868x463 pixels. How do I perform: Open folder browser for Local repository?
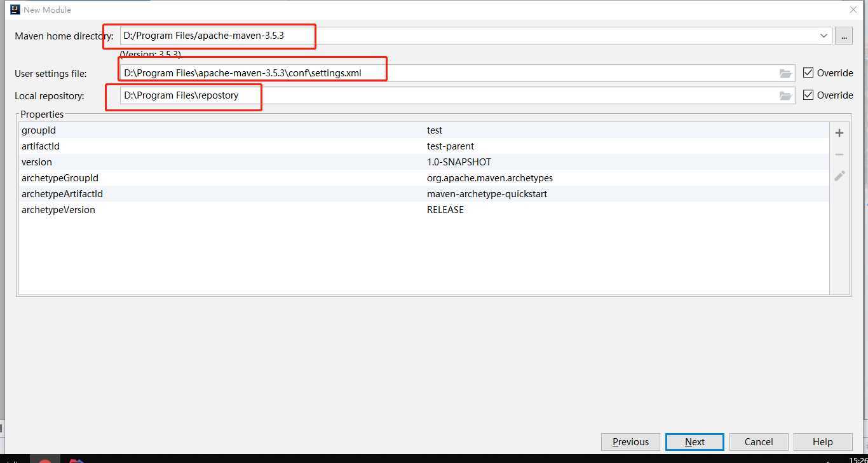(786, 95)
